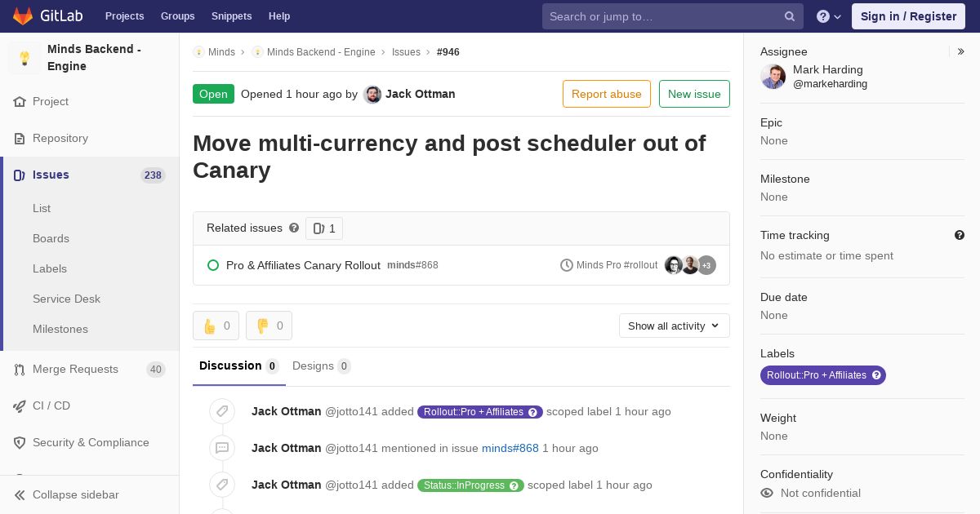Click the Merge Requests count badge 40
980x514 pixels.
tap(156, 370)
